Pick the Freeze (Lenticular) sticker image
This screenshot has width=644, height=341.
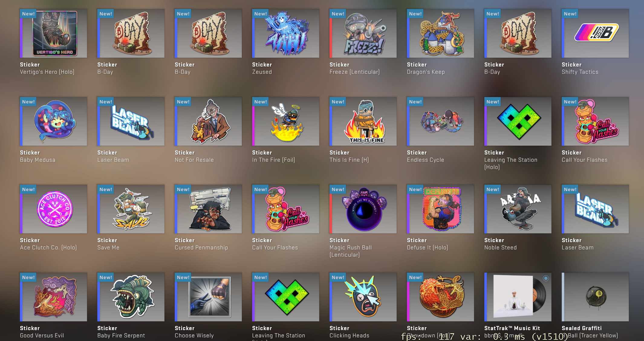pos(363,33)
